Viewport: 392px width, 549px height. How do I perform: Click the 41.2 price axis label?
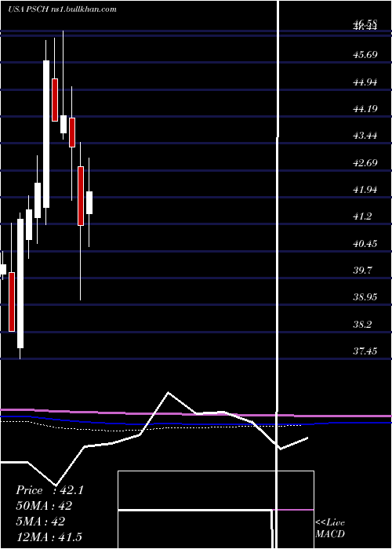click(362, 216)
